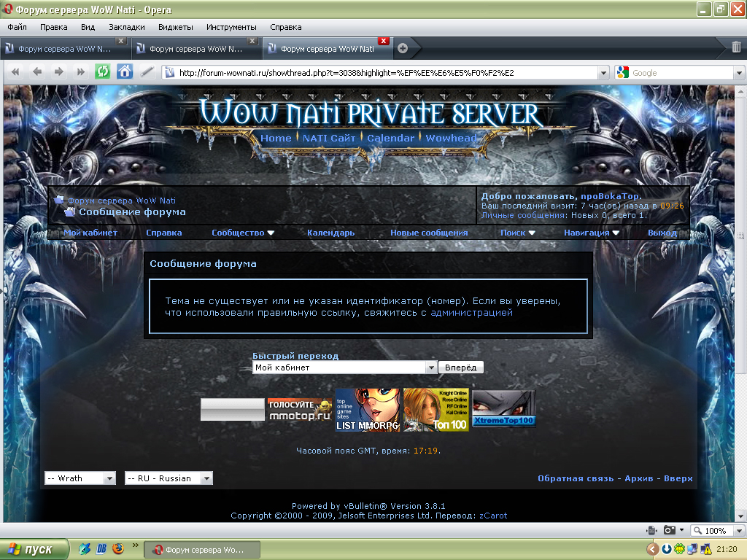Open the Мой кабинет forum link

[90, 233]
